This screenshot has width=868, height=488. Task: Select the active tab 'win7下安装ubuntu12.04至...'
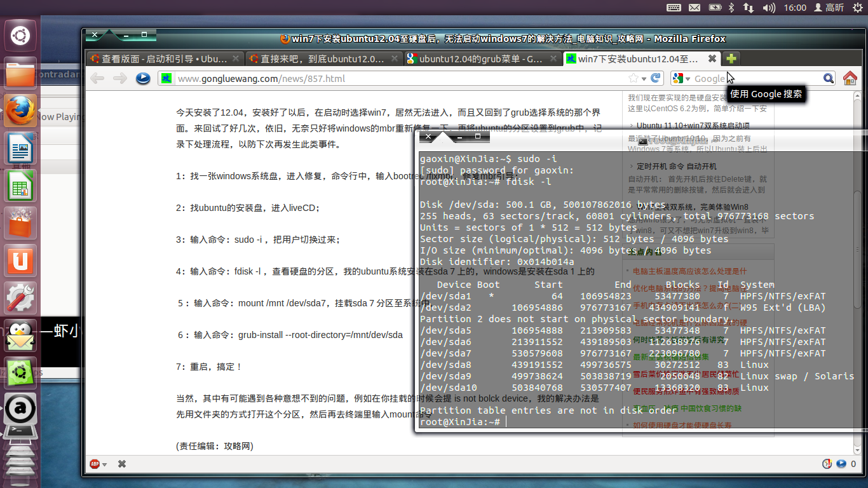click(642, 58)
